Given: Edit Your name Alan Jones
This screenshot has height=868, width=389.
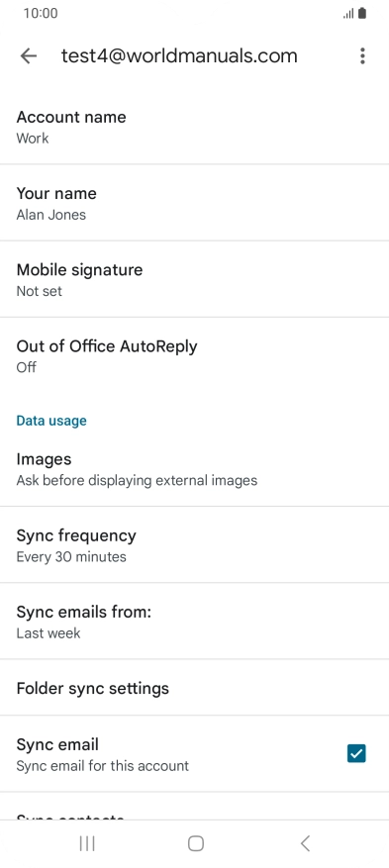Looking at the screenshot, I should click(x=194, y=203).
